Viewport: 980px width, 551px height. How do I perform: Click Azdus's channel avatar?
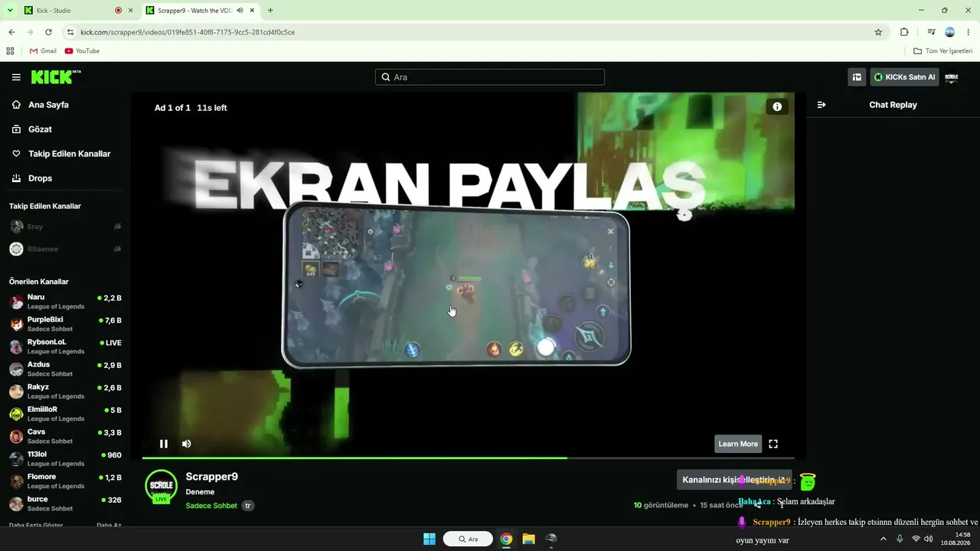16,369
